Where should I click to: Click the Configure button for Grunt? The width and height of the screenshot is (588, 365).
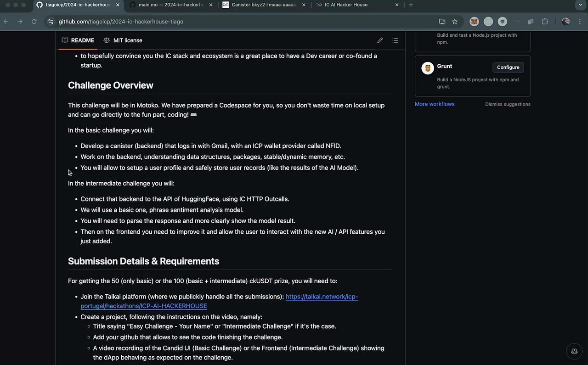tap(508, 67)
